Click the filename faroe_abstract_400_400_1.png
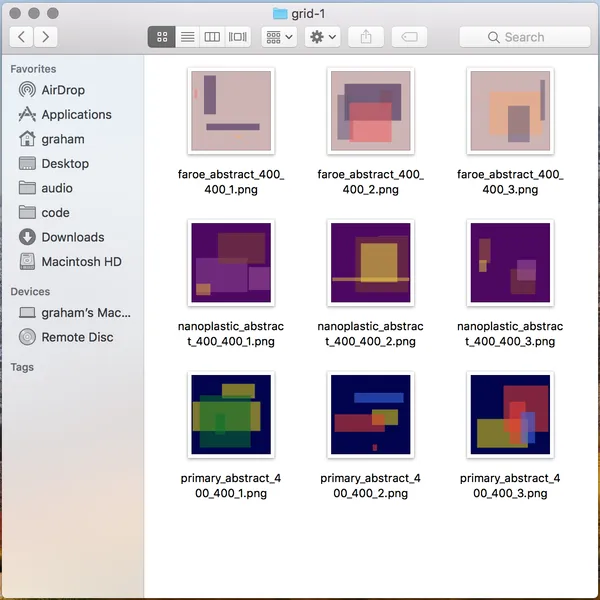This screenshot has height=600, width=600. [x=231, y=182]
